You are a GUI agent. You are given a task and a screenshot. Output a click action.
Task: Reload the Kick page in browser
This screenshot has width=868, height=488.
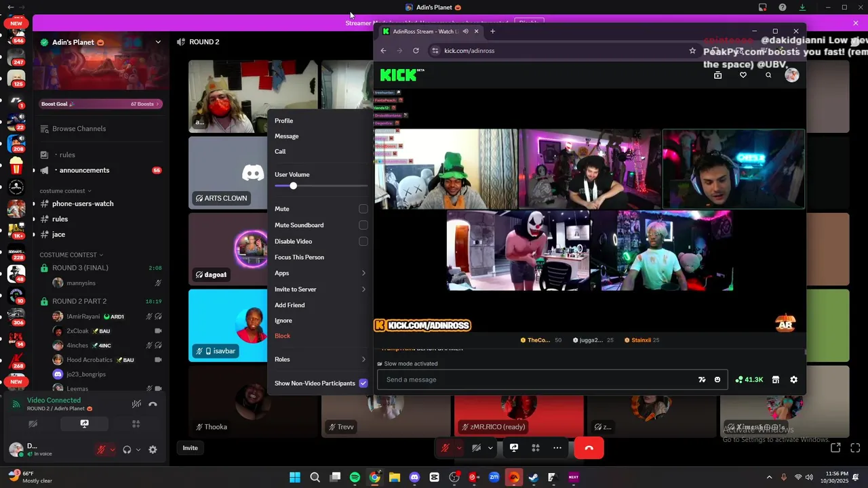[416, 50]
